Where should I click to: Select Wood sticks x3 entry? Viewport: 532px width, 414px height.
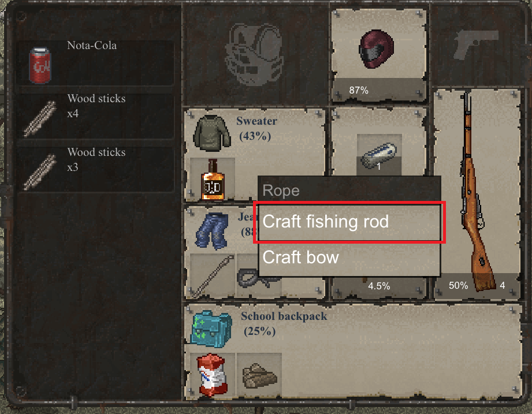(x=95, y=169)
